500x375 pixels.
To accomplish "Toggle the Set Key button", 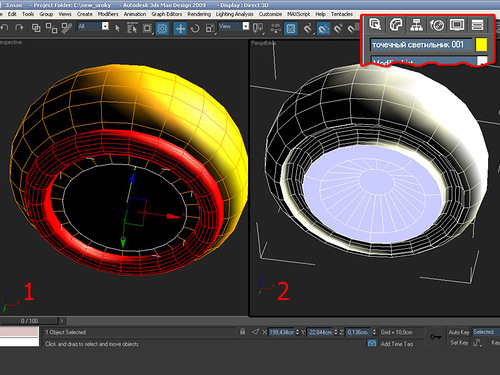I will coord(459,342).
